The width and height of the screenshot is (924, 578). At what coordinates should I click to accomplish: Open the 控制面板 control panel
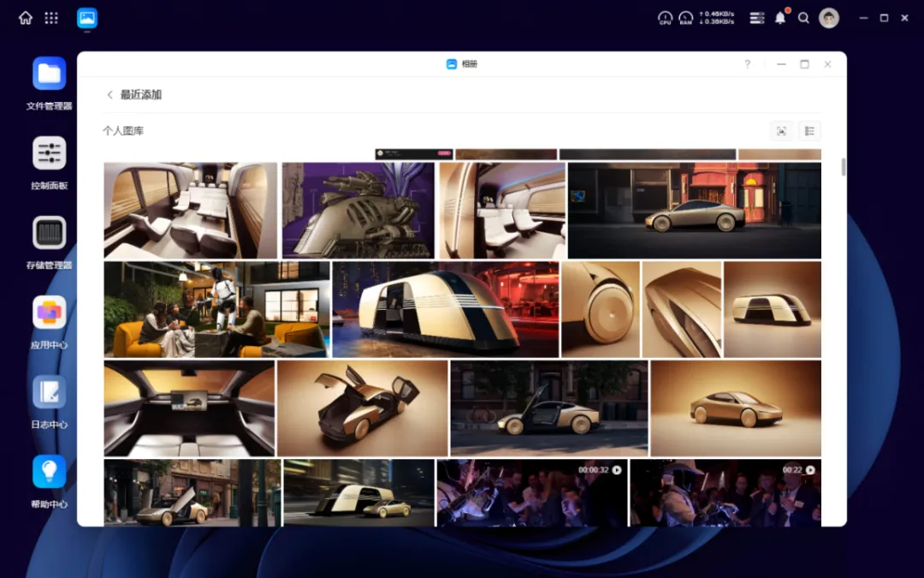pos(49,153)
